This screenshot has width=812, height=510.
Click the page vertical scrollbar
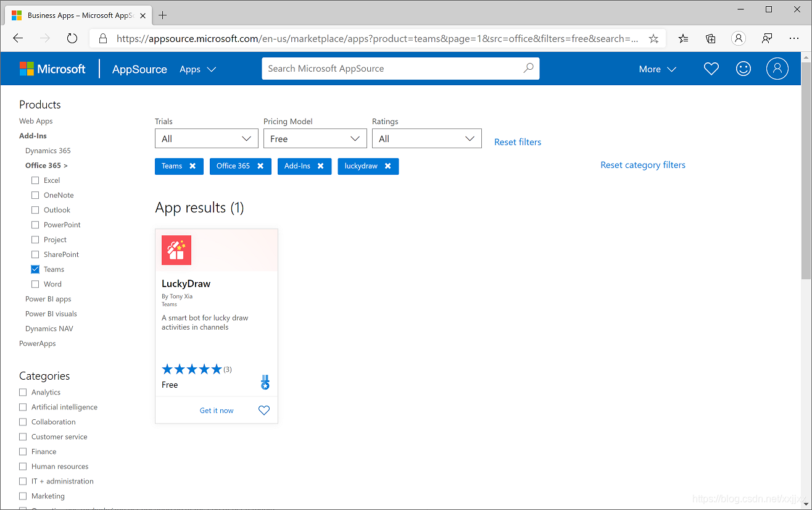click(806, 170)
